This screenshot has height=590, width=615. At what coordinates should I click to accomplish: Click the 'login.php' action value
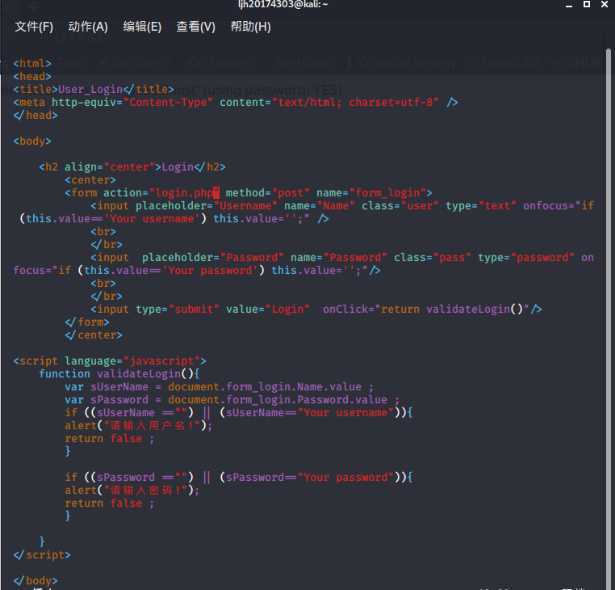[x=185, y=193]
